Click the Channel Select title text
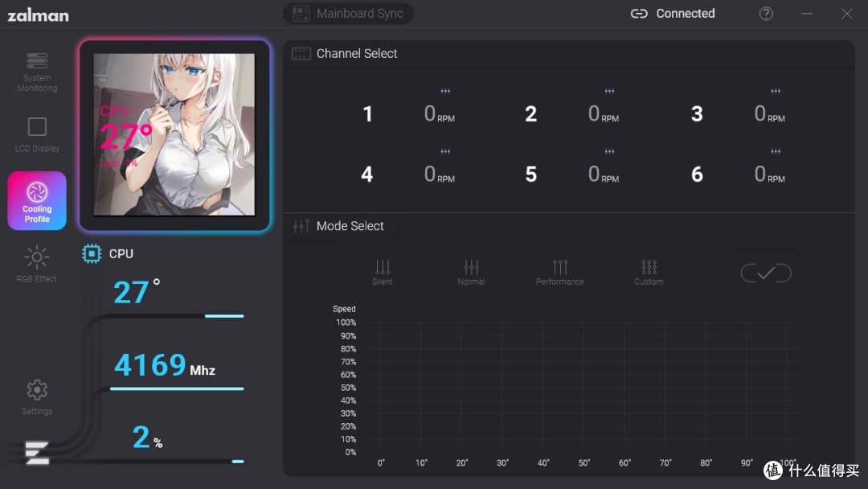 (357, 54)
